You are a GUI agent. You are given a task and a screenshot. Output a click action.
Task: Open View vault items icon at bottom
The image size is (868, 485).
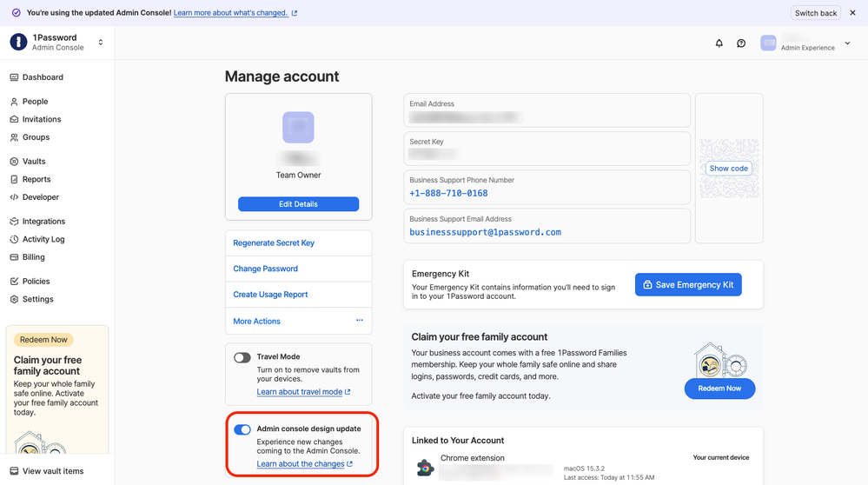click(14, 471)
